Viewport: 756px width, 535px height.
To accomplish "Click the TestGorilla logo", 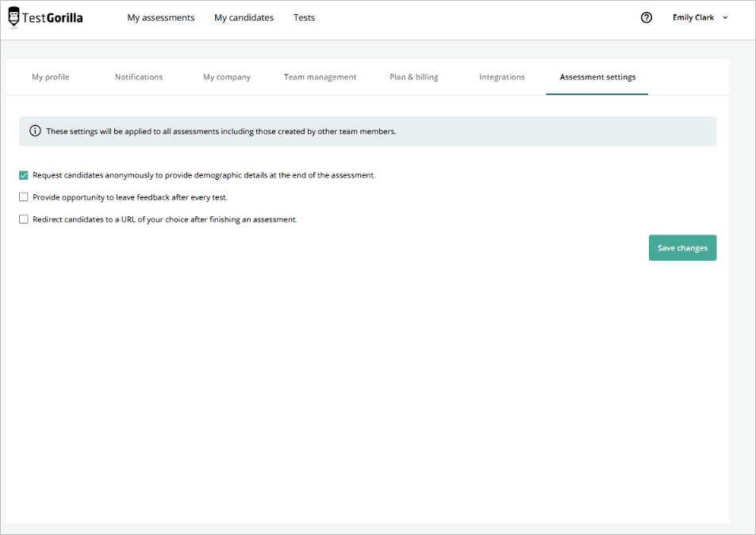I will point(46,17).
